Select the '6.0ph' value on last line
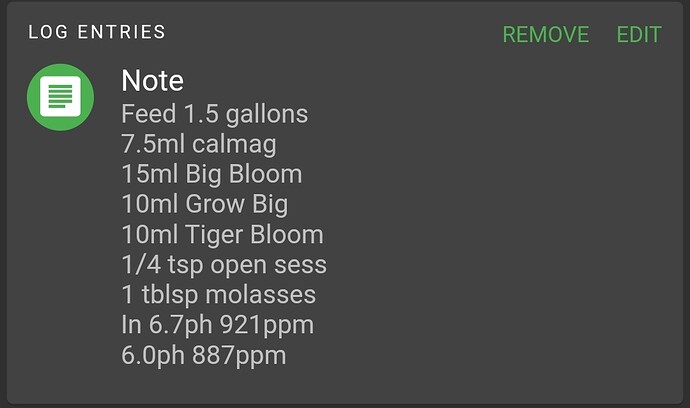Image resolution: width=690 pixels, height=408 pixels. click(153, 356)
